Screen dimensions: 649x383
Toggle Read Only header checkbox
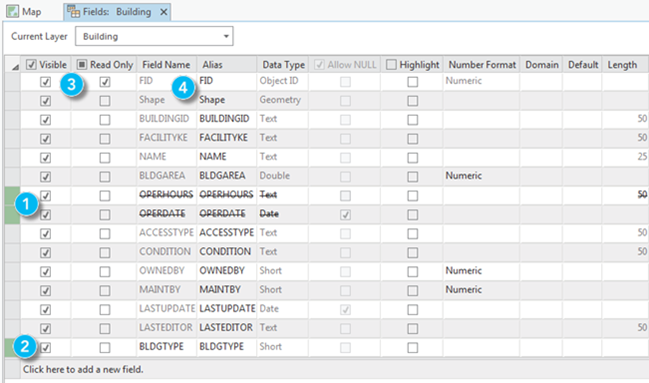coord(82,65)
